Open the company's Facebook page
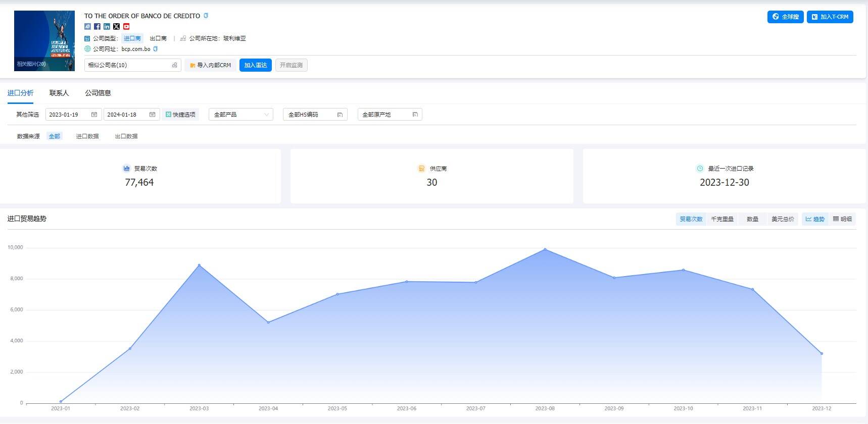The image size is (868, 424). [x=97, y=26]
